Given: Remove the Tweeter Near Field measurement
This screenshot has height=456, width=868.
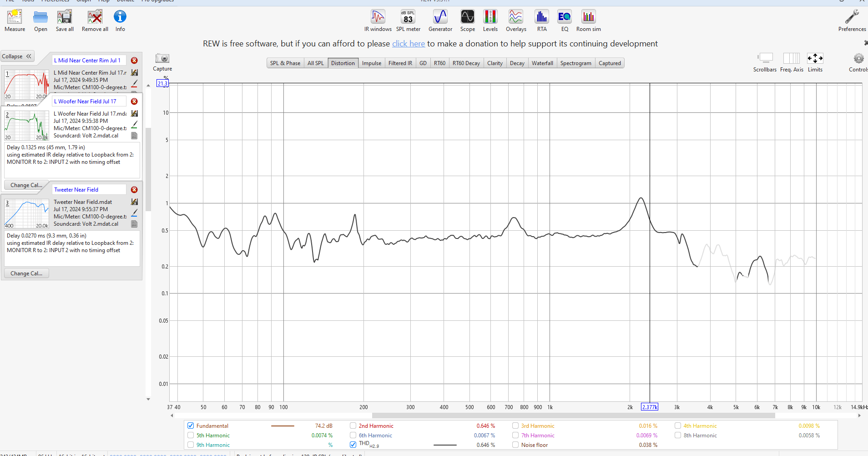Looking at the screenshot, I should pos(134,190).
